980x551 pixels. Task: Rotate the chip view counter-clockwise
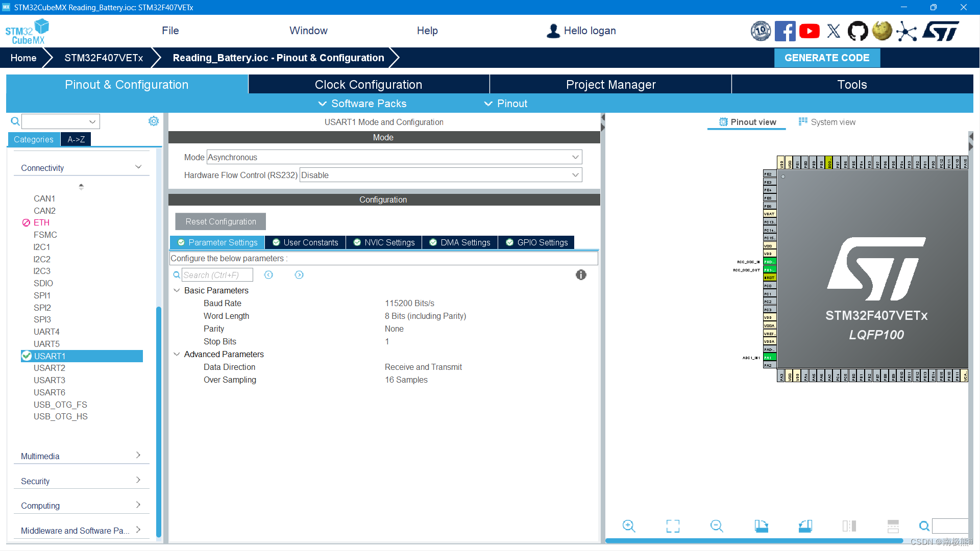(x=805, y=526)
